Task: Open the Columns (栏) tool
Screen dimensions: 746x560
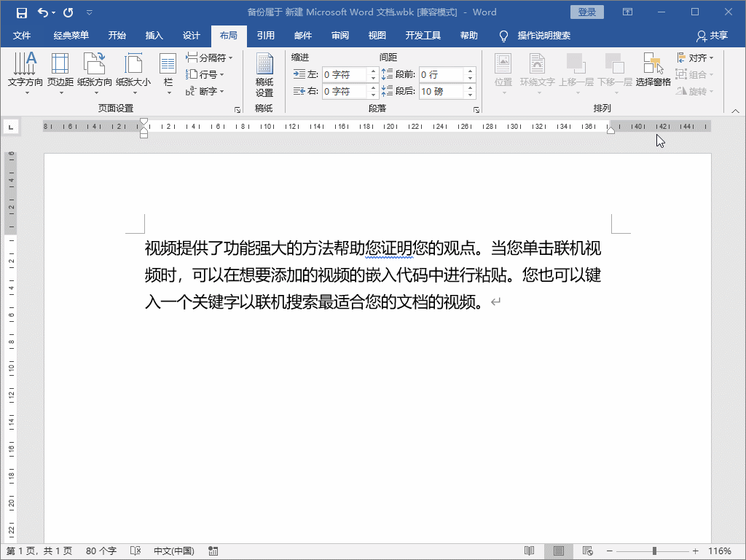Action: tap(168, 74)
